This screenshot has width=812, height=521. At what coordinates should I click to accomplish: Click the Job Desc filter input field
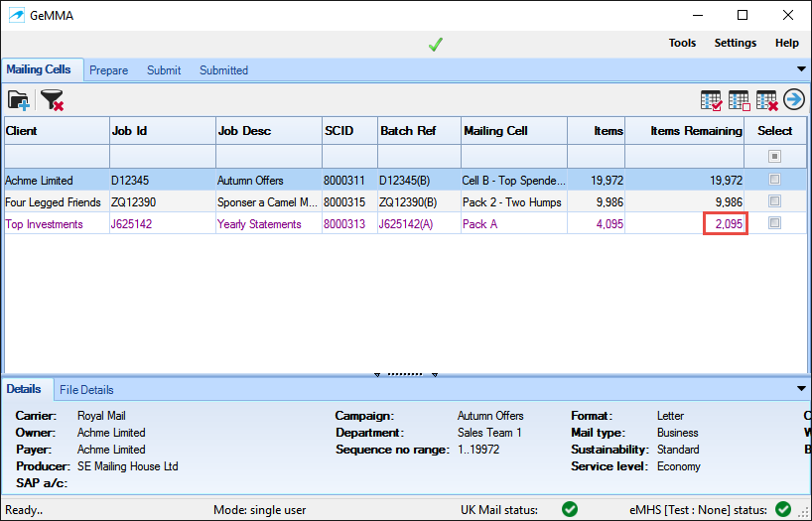tap(269, 156)
